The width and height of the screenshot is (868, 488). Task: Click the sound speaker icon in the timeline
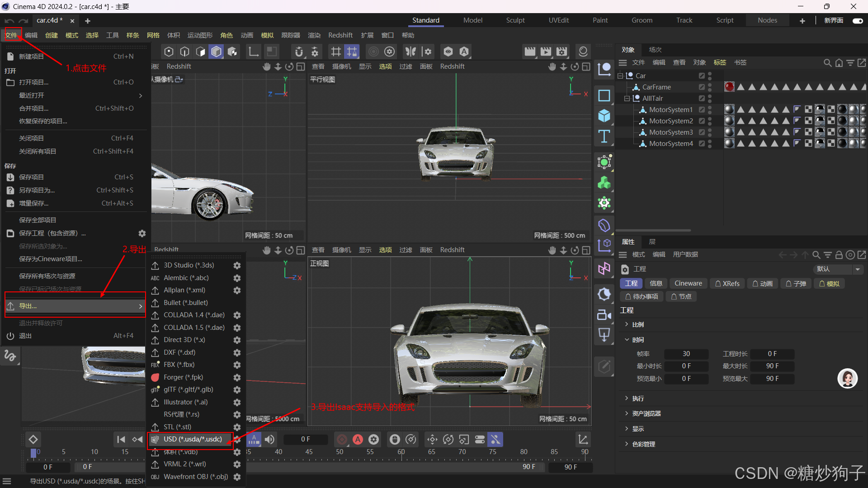[x=269, y=439]
